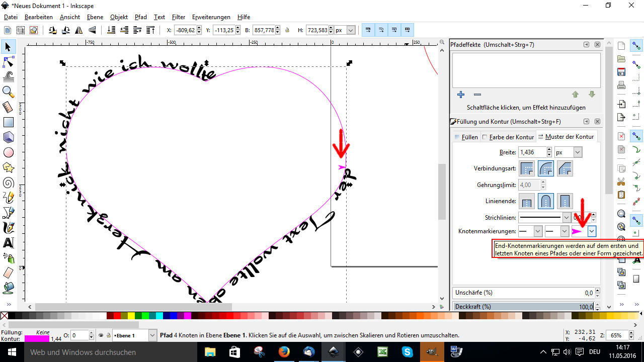
Task: Pick the yellow swatch in the color palette
Action: coord(131,316)
